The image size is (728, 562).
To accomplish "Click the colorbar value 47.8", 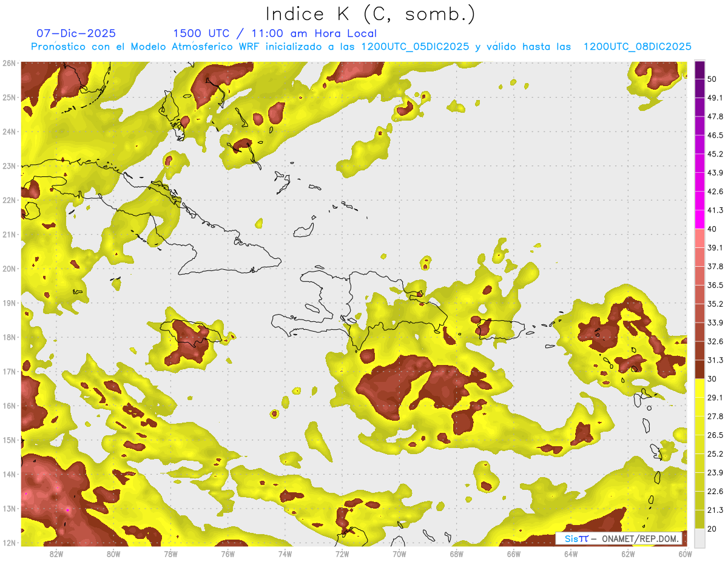I will 715,116.
